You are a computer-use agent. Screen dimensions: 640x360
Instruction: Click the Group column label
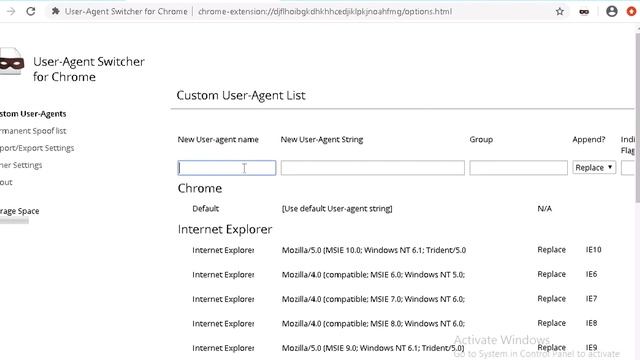click(x=481, y=140)
